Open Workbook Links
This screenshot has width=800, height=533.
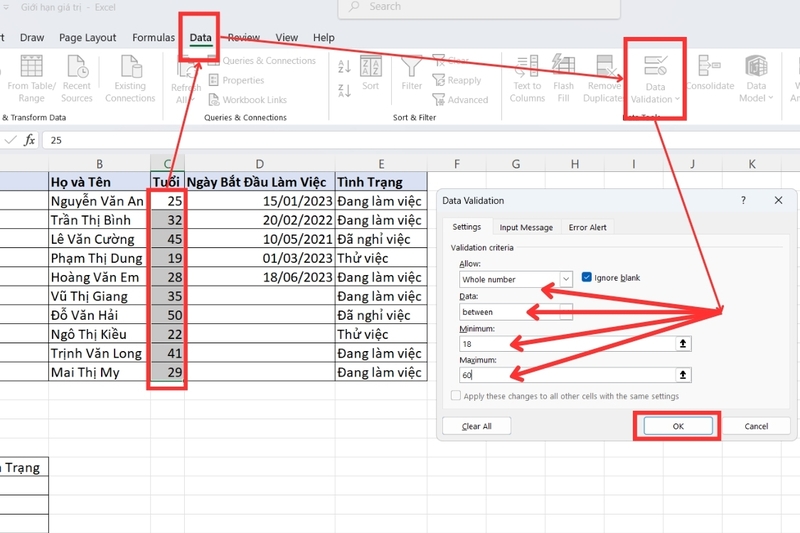point(248,99)
